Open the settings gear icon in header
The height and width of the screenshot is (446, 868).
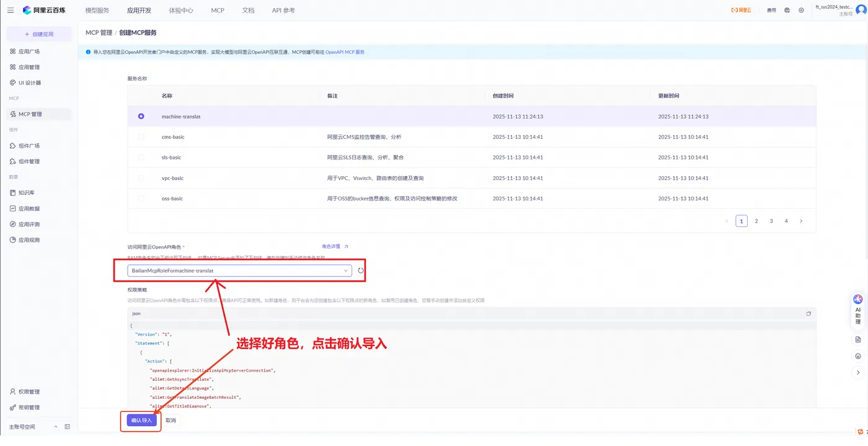802,10
